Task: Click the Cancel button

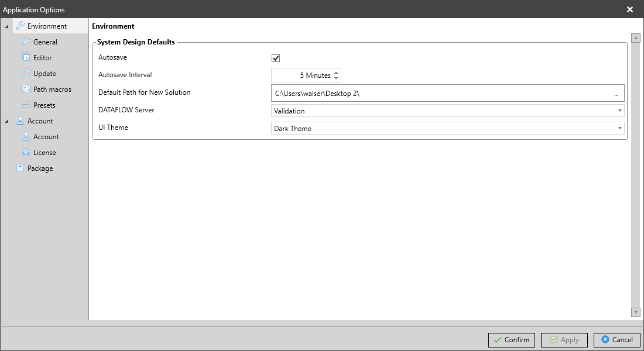Action: 617,340
